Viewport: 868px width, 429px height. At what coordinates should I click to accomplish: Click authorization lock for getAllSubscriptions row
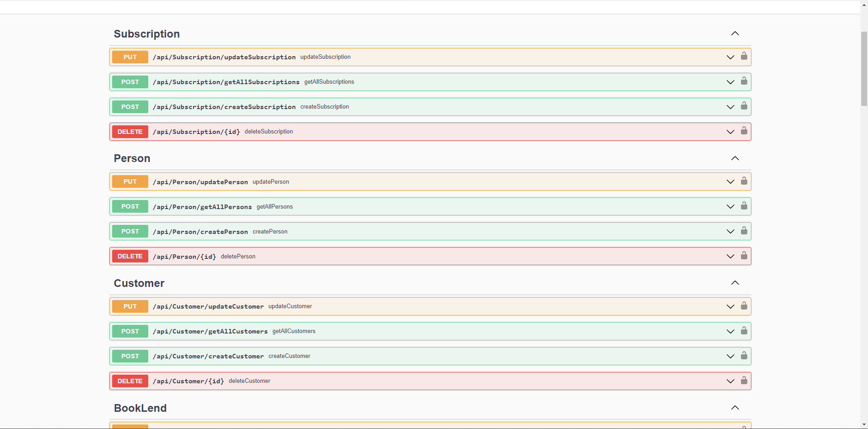pyautogui.click(x=744, y=81)
